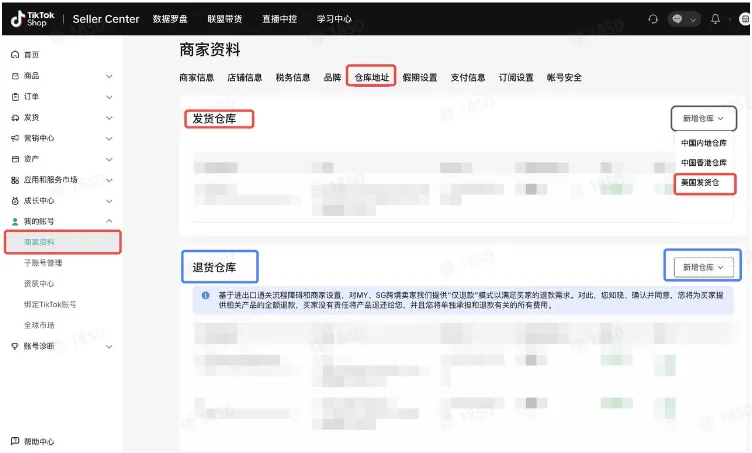Image resolution: width=752 pixels, height=453 pixels.
Task: Collapse the 我的账号 menu chevron
Action: [x=109, y=221]
